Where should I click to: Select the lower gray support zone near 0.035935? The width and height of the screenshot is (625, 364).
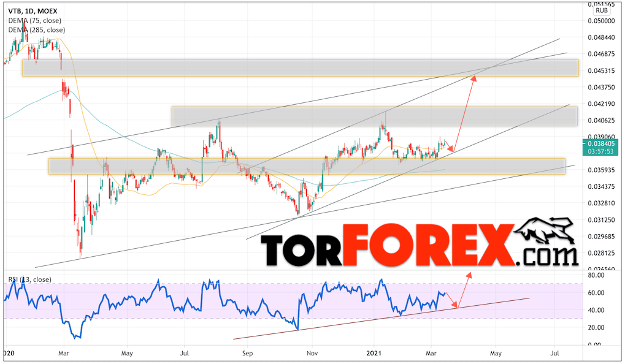[x=307, y=166]
